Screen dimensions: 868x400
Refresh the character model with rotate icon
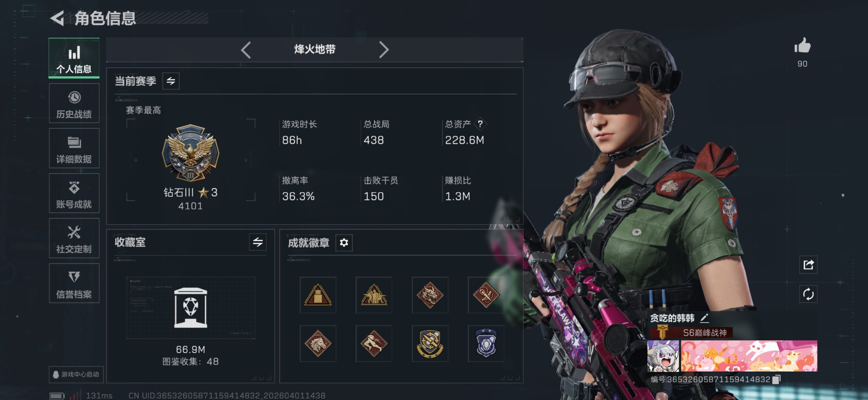coord(808,294)
